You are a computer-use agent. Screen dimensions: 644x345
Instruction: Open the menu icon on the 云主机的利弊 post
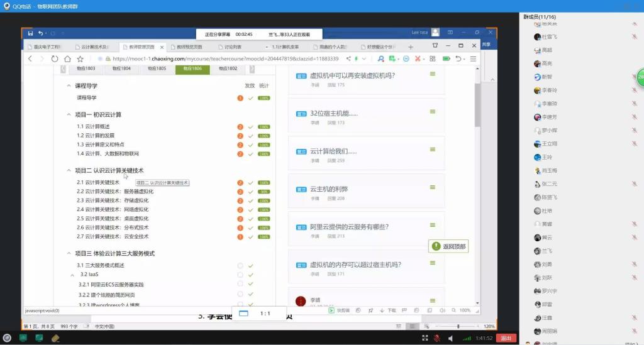pyautogui.click(x=432, y=188)
